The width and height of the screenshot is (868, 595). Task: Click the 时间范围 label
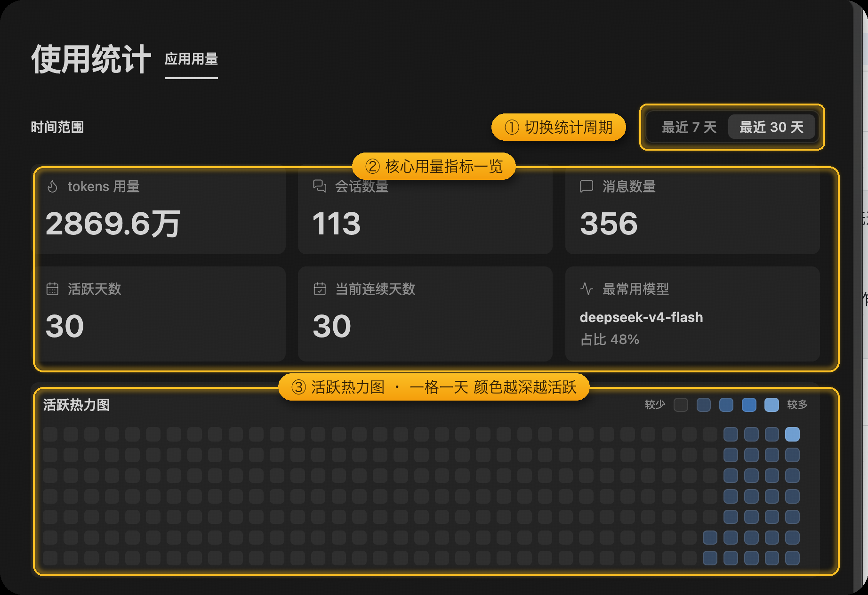(x=57, y=127)
